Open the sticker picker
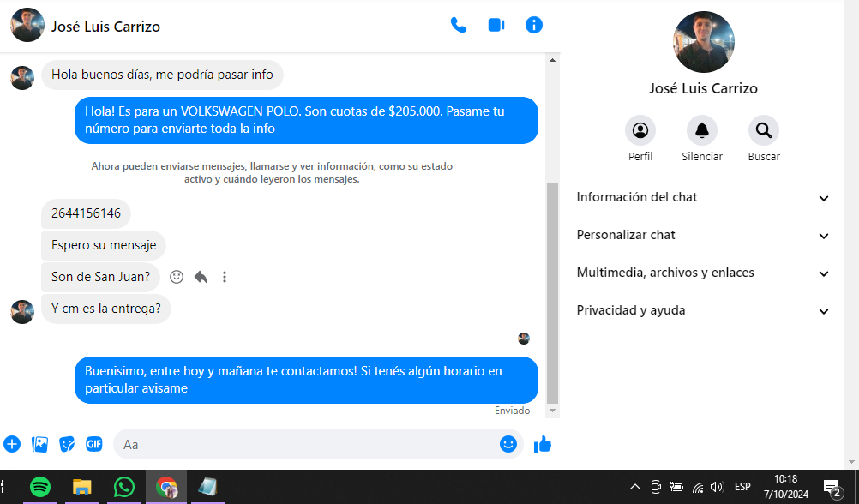859x504 pixels. tap(67, 444)
